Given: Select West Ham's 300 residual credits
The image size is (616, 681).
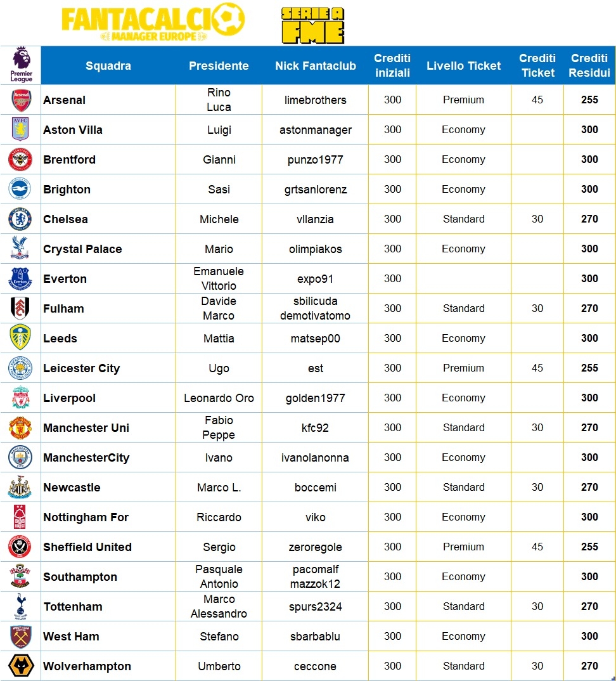Looking at the screenshot, I should pos(589,637).
